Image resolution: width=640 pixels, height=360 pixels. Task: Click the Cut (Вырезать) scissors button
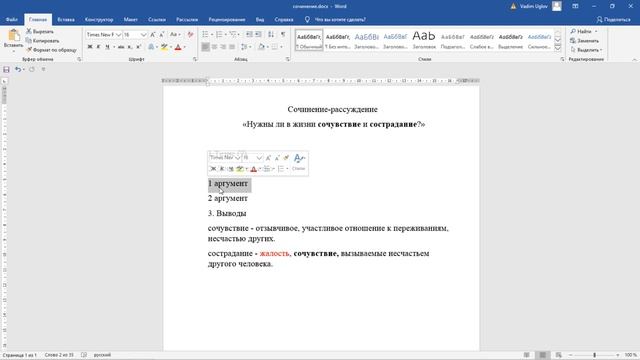click(x=40, y=31)
